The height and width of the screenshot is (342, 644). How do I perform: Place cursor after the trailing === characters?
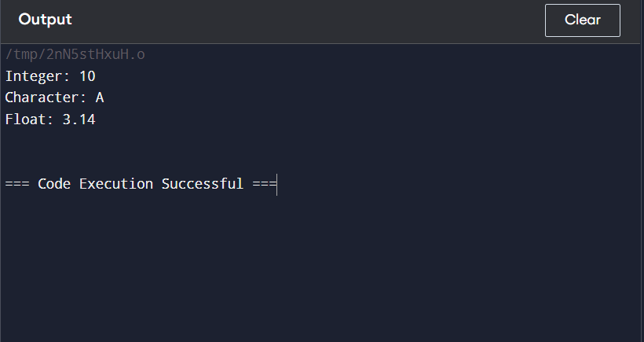click(x=277, y=184)
